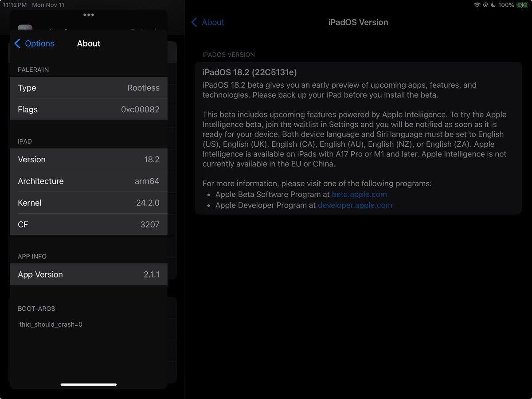The height and width of the screenshot is (399, 532).
Task: Click the iPadOS Version page title
Action: coord(358,22)
